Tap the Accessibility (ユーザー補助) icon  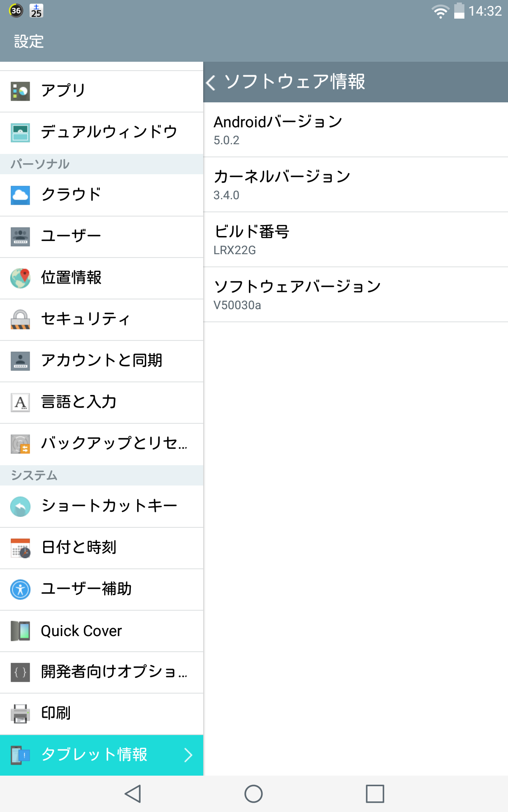[20, 589]
